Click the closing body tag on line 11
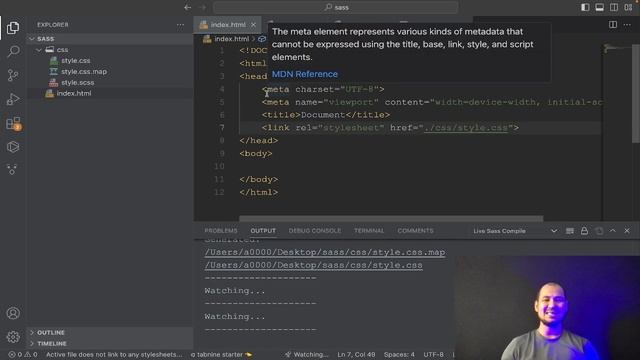This screenshot has height=360, width=640. point(258,180)
